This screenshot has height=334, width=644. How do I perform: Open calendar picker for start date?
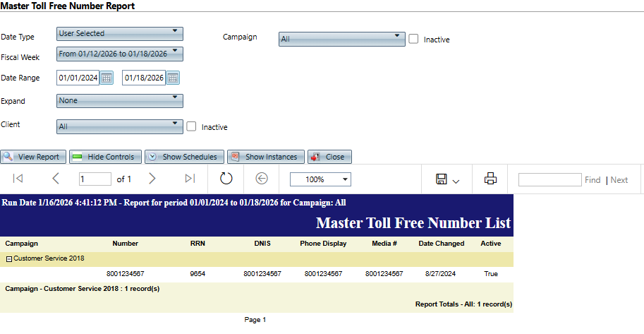tap(107, 78)
